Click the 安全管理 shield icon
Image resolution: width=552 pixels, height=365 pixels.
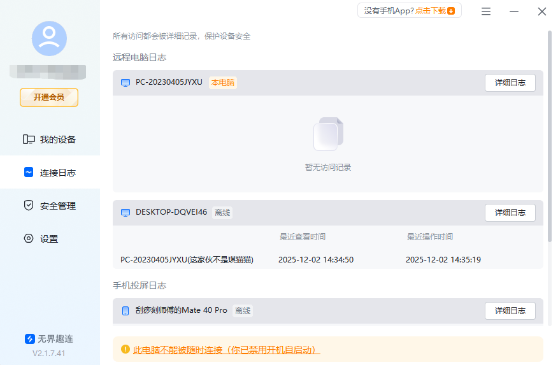click(x=29, y=205)
